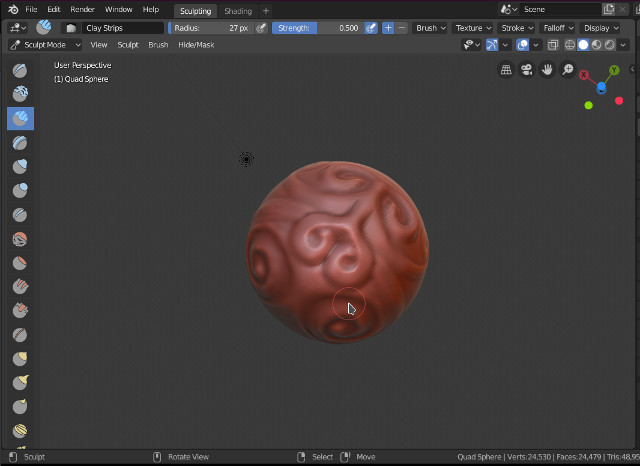Click the add direction plus button

(x=388, y=28)
